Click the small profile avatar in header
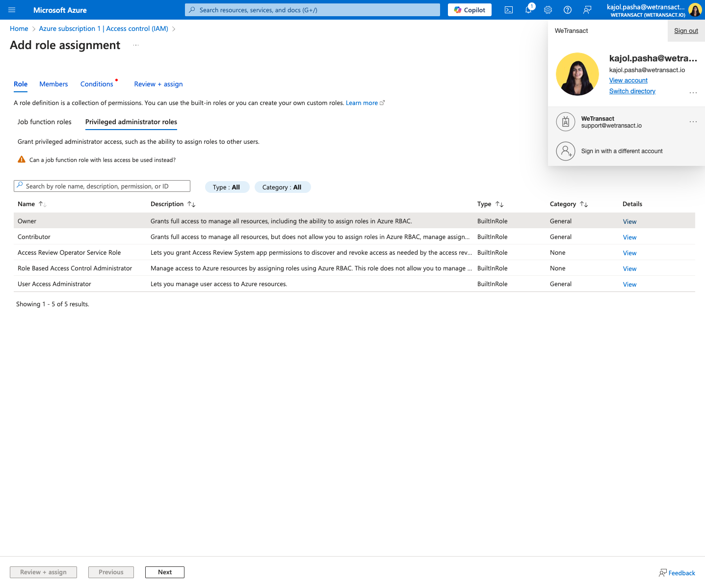This screenshot has height=588, width=705. click(x=695, y=10)
